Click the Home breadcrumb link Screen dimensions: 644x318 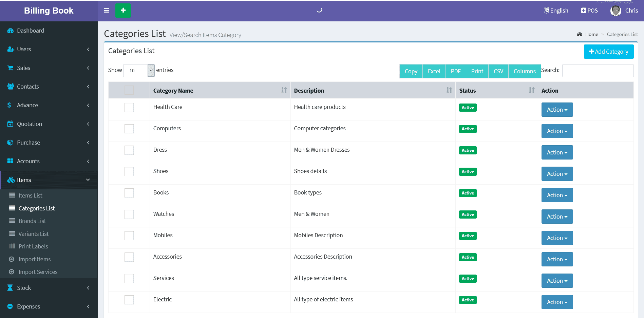[591, 34]
